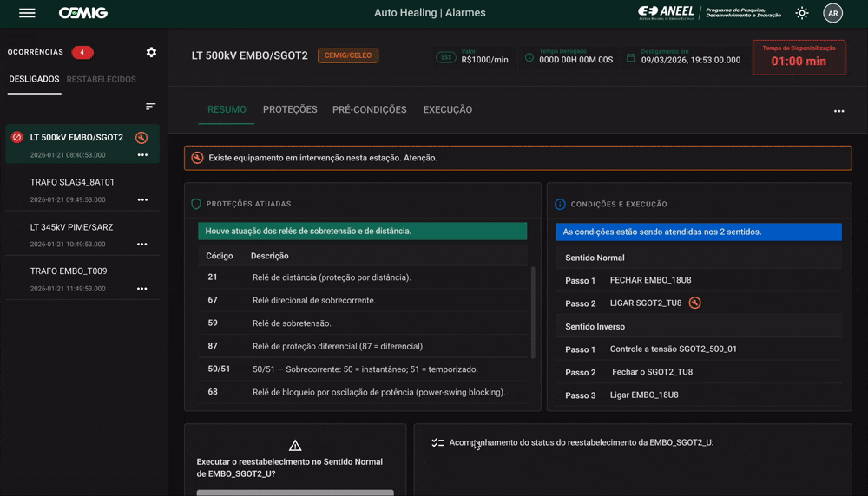Click the Código column header
Screen dimensions: 868x496
[x=220, y=256]
